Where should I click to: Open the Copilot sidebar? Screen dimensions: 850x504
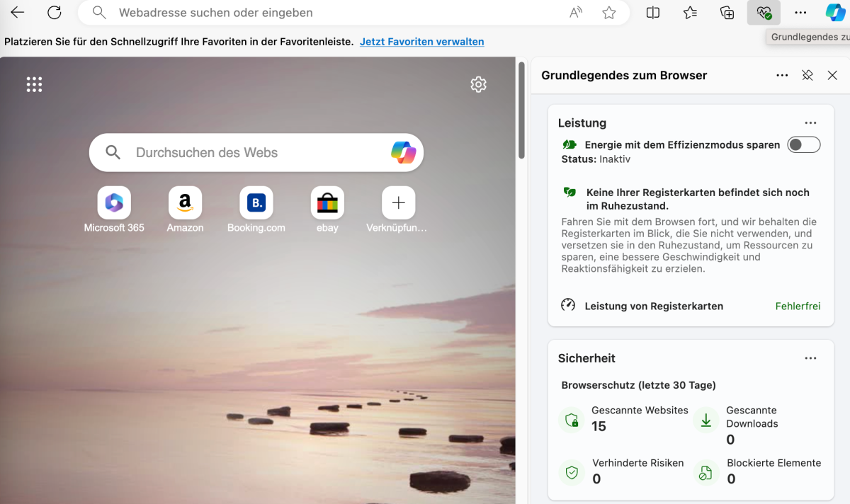tap(834, 12)
